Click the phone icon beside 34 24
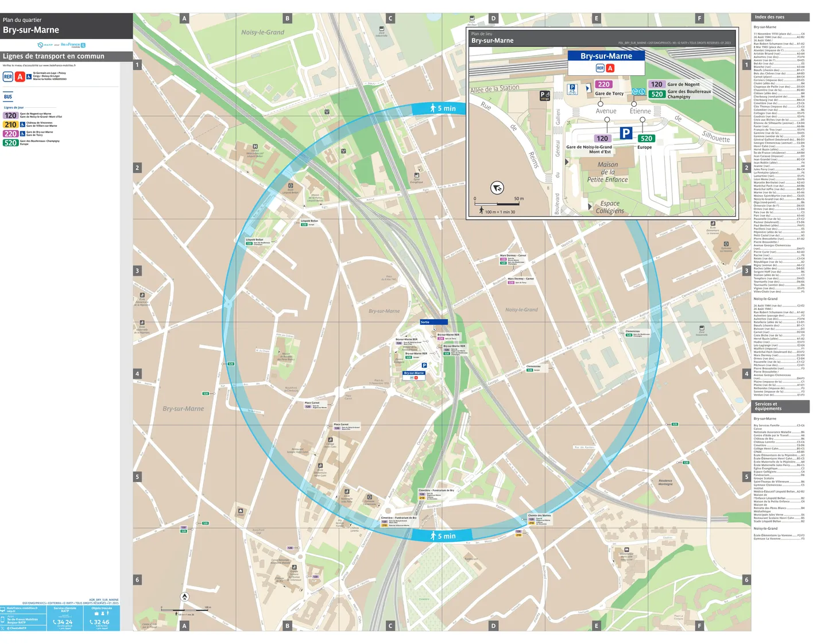The width and height of the screenshot is (813, 644). click(x=55, y=622)
